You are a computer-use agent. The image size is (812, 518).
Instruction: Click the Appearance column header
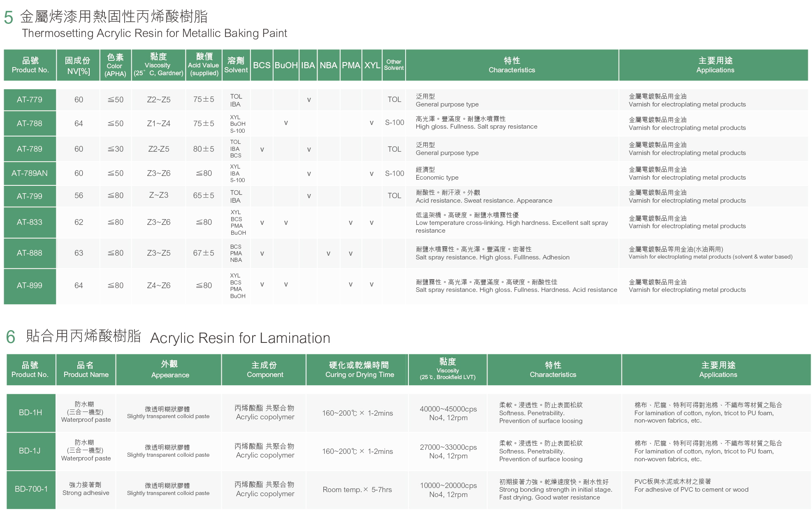[170, 370]
